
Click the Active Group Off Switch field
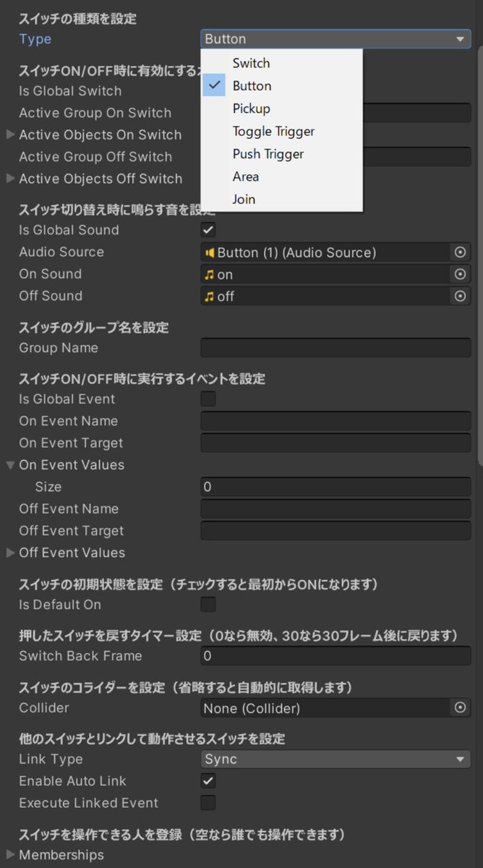(x=416, y=156)
